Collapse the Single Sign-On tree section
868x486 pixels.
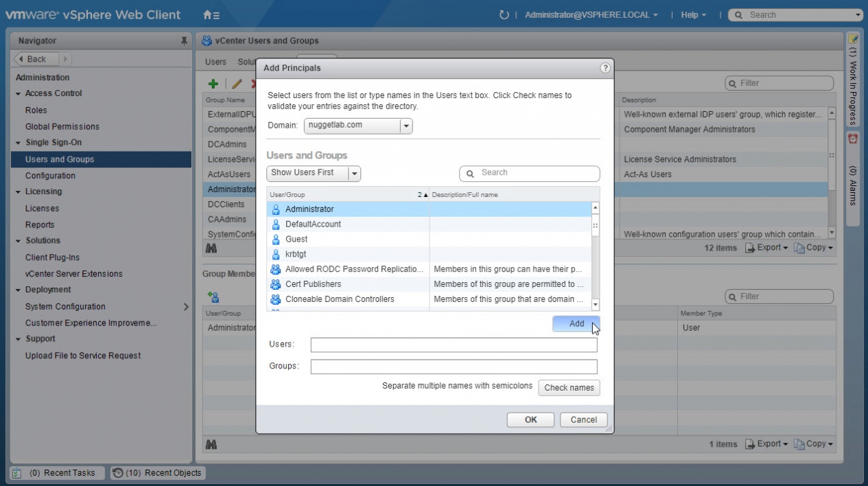(19, 143)
